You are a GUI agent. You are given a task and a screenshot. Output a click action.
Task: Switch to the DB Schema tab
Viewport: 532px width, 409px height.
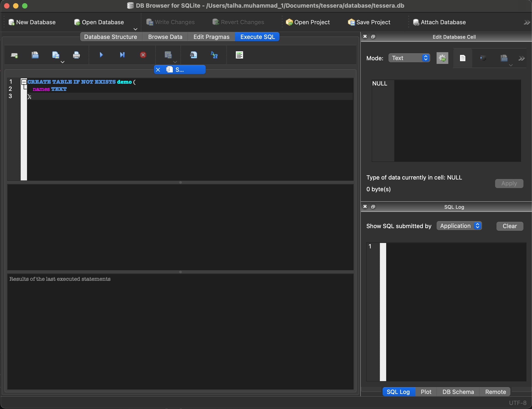pyautogui.click(x=458, y=392)
